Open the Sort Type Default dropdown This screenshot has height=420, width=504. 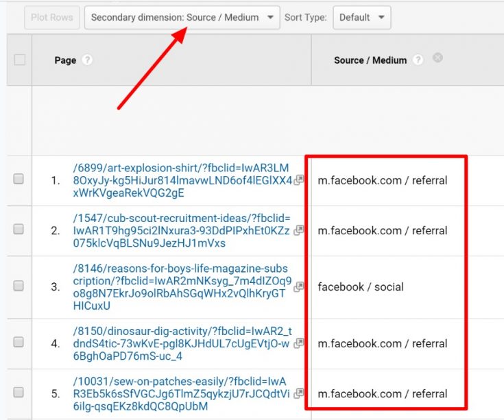(x=362, y=17)
